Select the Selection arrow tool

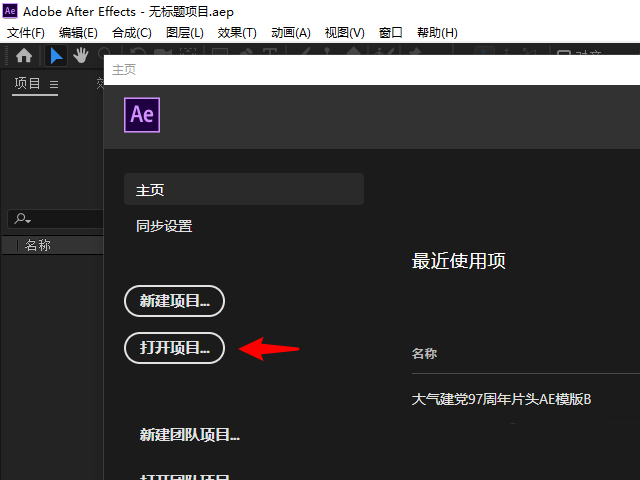56,56
